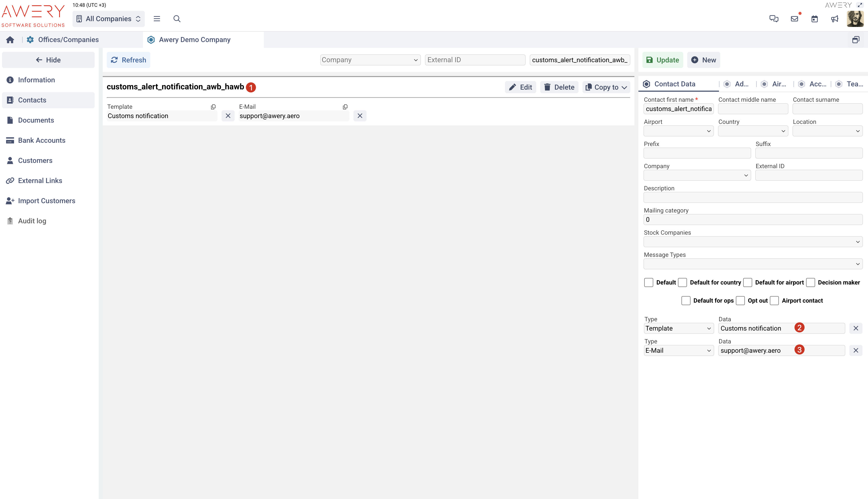Toggle the Opt out checkbox

pos(741,301)
